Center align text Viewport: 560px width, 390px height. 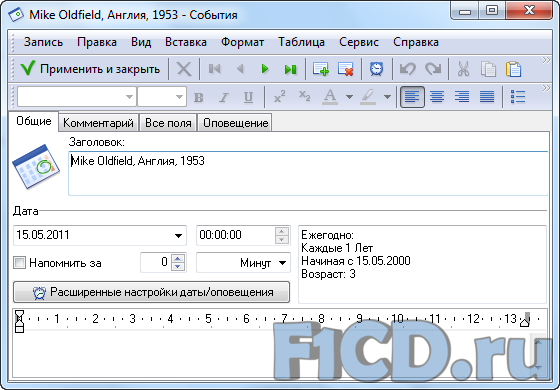(x=437, y=97)
